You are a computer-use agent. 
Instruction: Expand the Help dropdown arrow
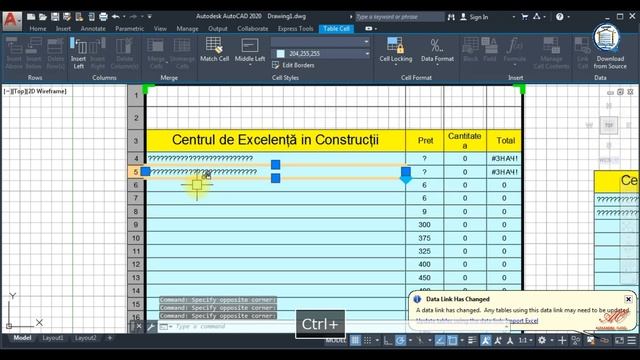568,17
